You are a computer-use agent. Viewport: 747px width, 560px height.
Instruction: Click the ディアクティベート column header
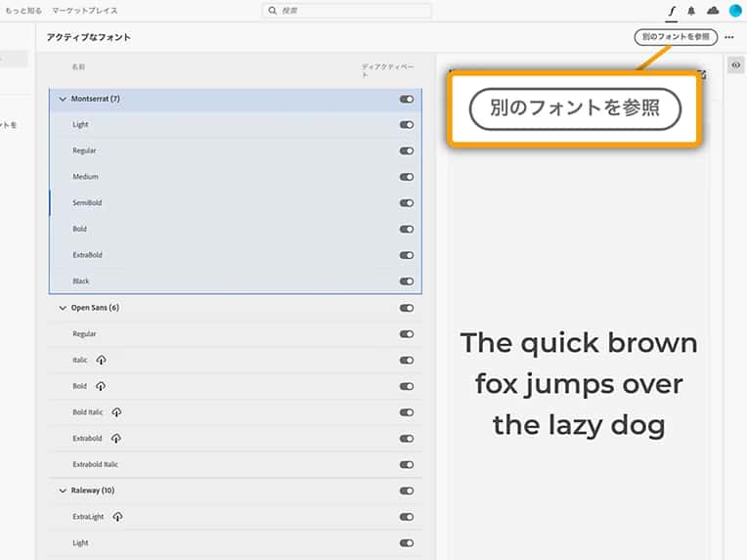pos(388,70)
